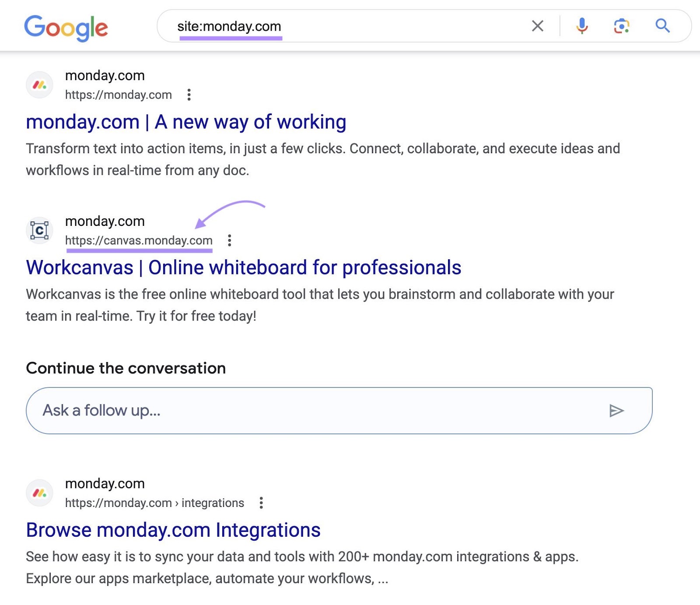Start a voice search with the microphone icon
Viewport: 700px width, 605px height.
[582, 26]
